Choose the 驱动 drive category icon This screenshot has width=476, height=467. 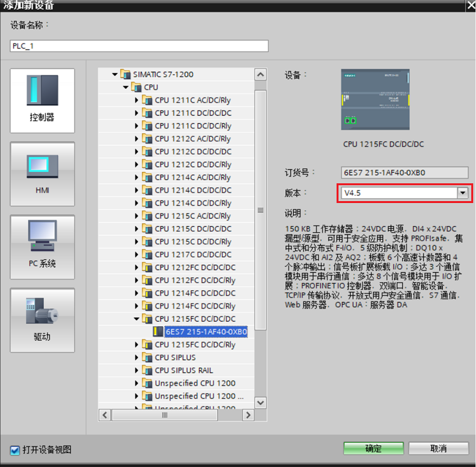pyautogui.click(x=42, y=320)
